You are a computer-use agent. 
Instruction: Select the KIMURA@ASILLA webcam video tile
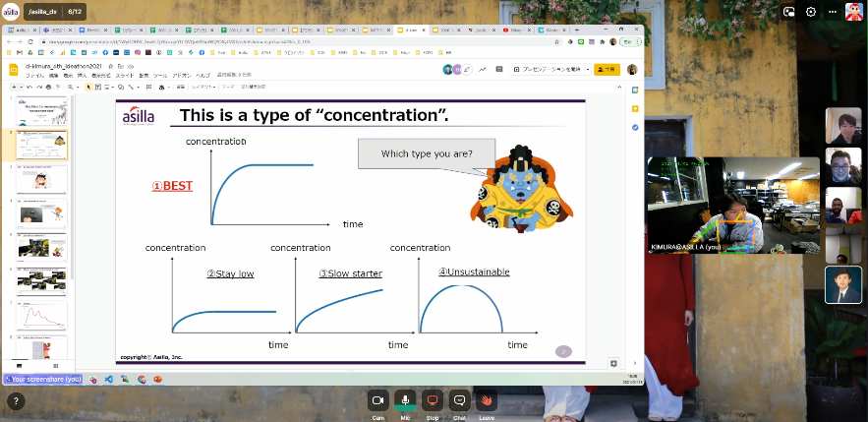[733, 206]
